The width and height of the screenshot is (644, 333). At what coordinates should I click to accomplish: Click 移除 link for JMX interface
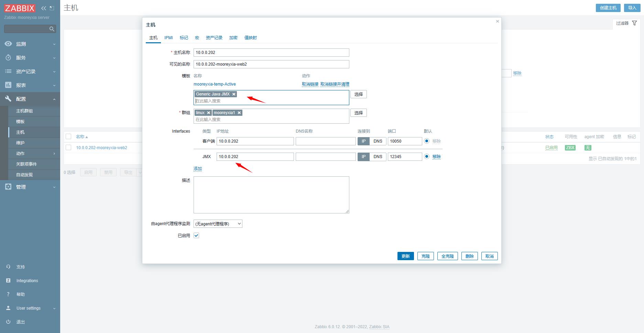(437, 157)
